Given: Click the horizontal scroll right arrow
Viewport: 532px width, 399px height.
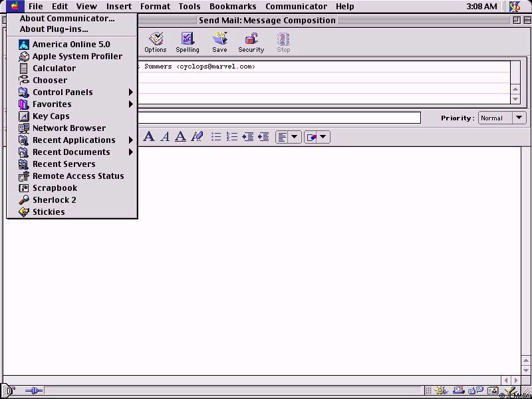Looking at the screenshot, I should (516, 380).
